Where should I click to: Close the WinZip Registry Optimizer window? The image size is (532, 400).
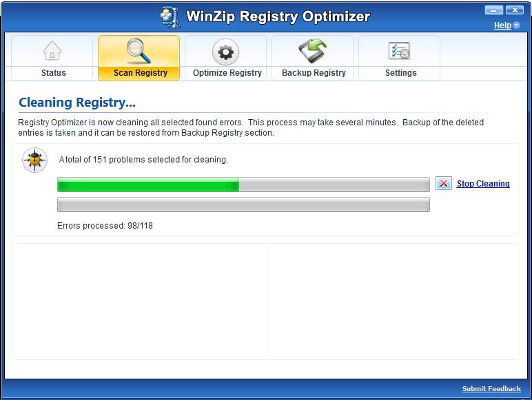(514, 10)
